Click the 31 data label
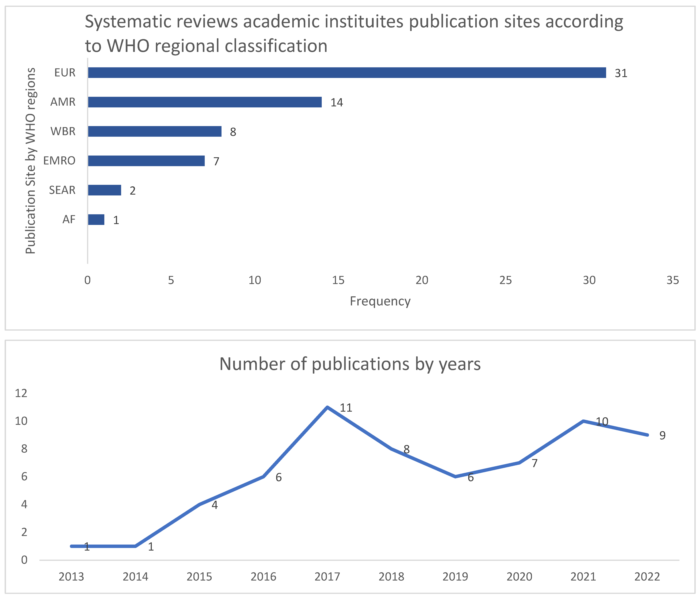The image size is (700, 598). [621, 73]
